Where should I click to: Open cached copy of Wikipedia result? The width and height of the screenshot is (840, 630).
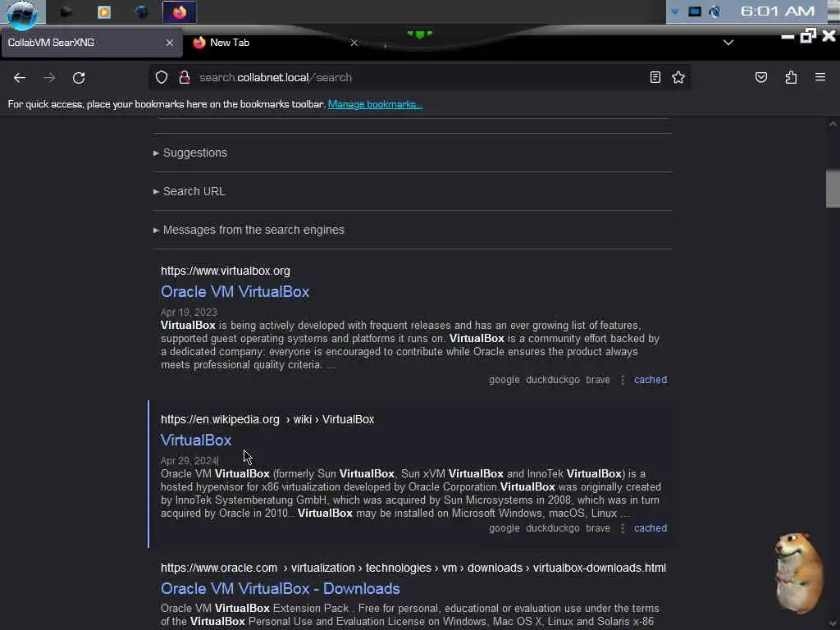click(x=651, y=528)
